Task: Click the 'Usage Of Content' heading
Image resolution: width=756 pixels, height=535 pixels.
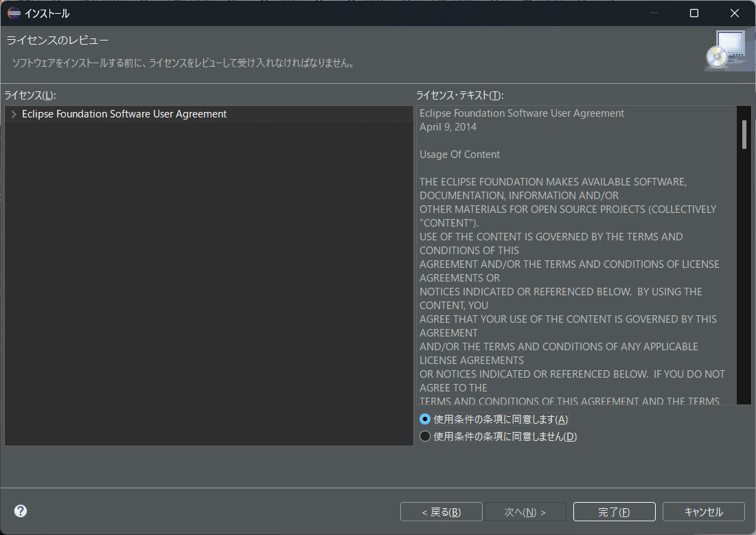Action: (459, 155)
